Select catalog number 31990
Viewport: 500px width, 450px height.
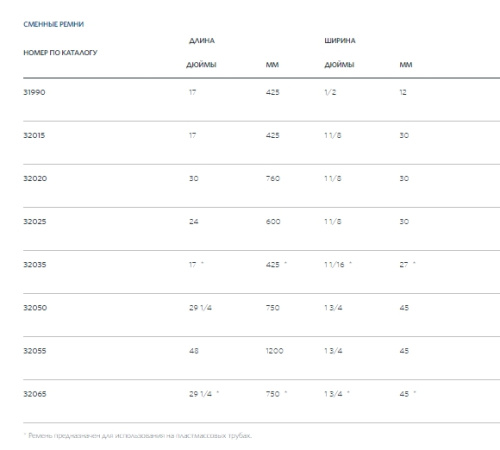click(34, 92)
